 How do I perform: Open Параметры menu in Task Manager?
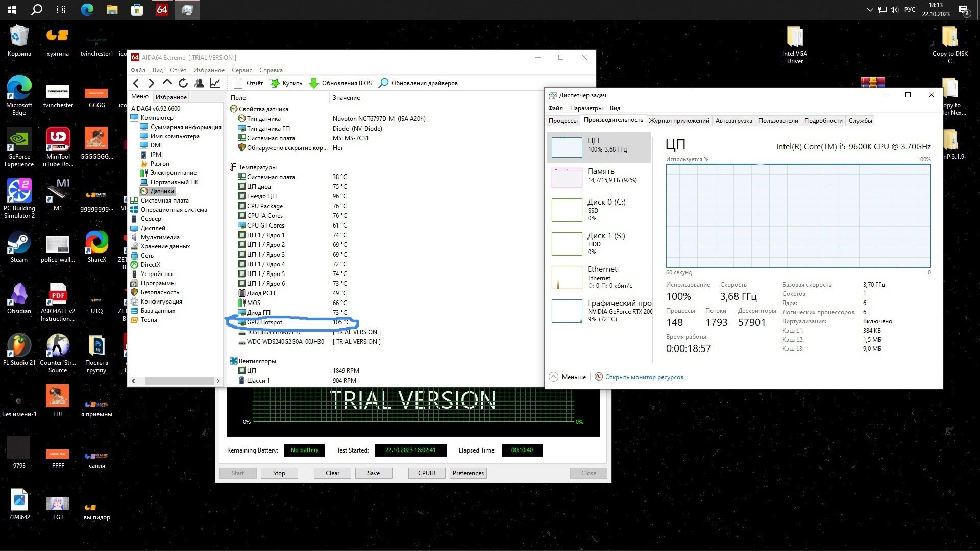tap(586, 108)
